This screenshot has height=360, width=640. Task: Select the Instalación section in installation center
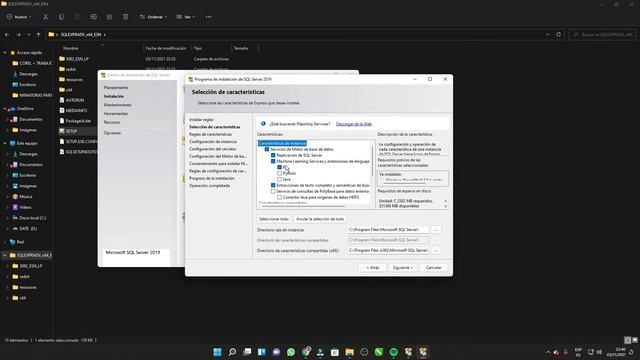[114, 96]
